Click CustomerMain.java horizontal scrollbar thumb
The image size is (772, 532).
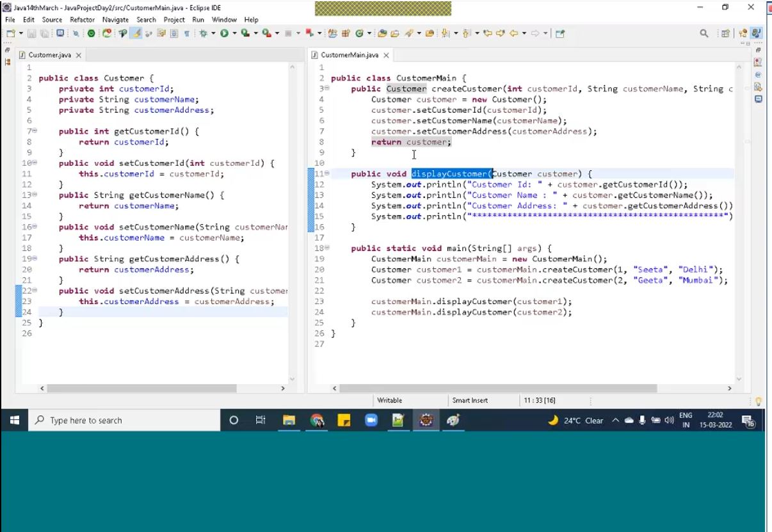pyautogui.click(x=499, y=388)
